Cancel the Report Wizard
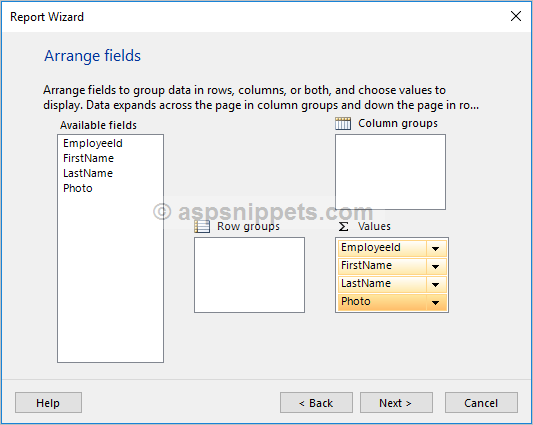Screen dimensions: 533x425 481,403
